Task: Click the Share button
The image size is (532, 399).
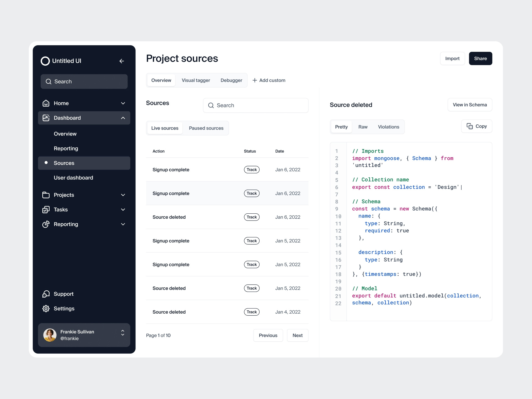Action: click(x=480, y=58)
